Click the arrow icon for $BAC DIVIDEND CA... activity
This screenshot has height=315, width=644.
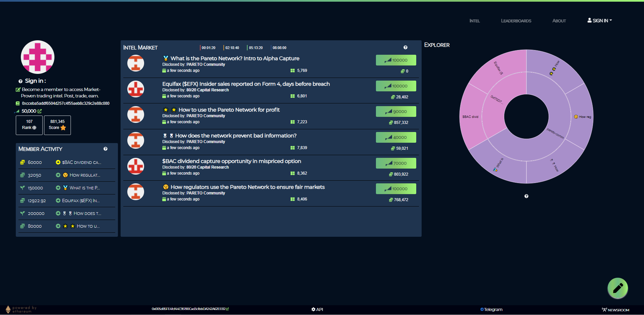pyautogui.click(x=58, y=162)
